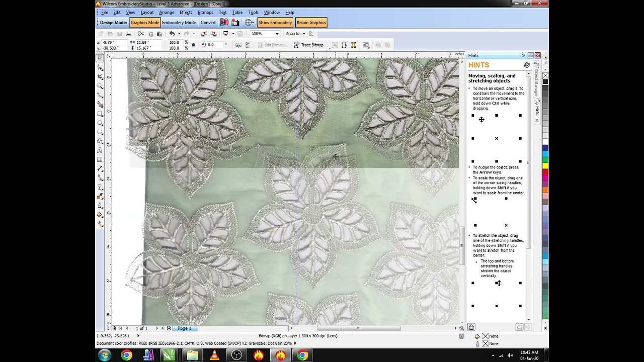Select the Dimension tool
The height and width of the screenshot is (362, 644).
coord(100,168)
